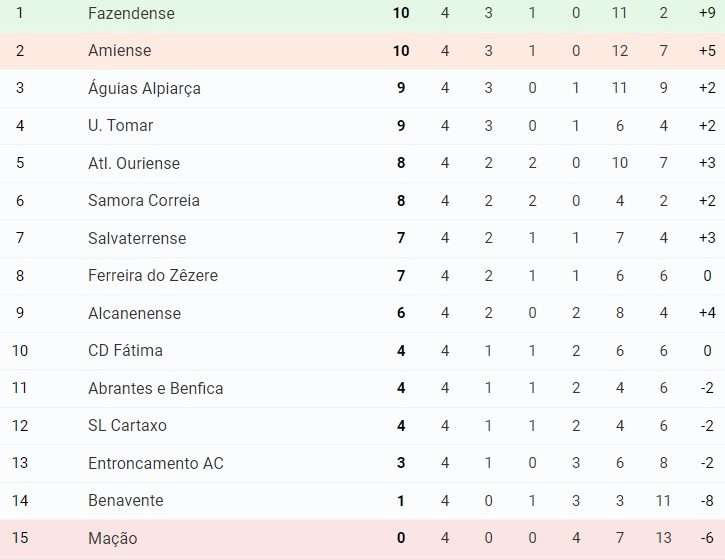Screen dimensions: 725x560
Task: Open the Salvaterrense team link
Action: [137, 238]
